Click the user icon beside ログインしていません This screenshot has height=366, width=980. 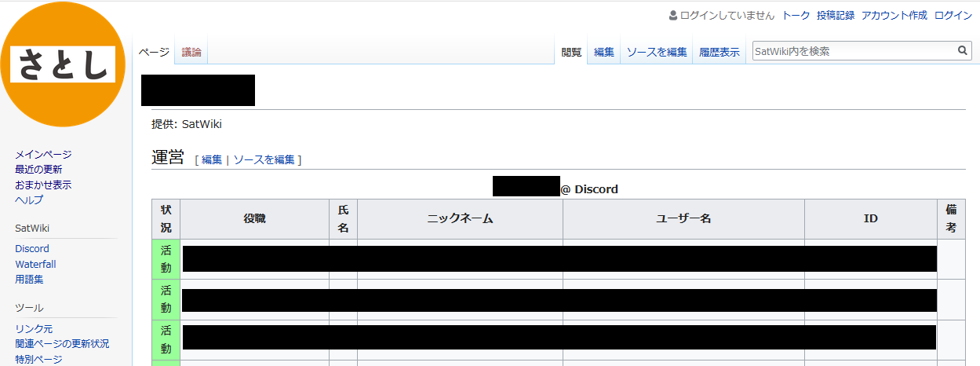click(672, 15)
